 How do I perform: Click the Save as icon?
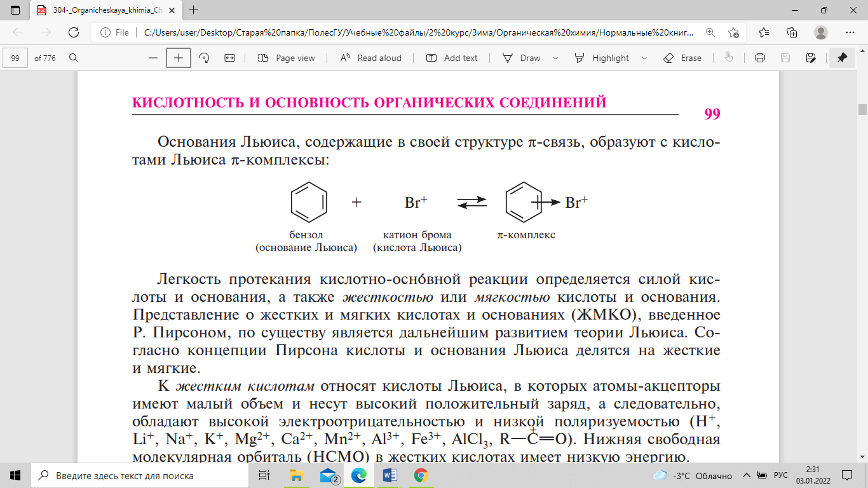[811, 58]
